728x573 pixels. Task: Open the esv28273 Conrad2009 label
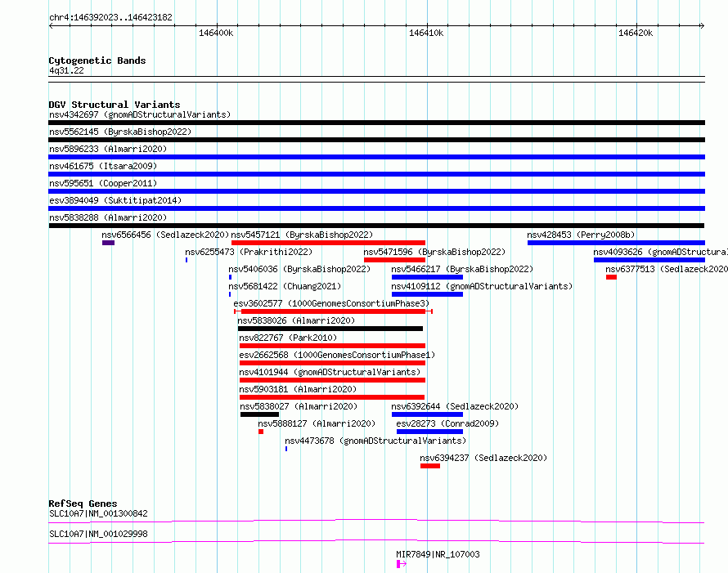(447, 423)
